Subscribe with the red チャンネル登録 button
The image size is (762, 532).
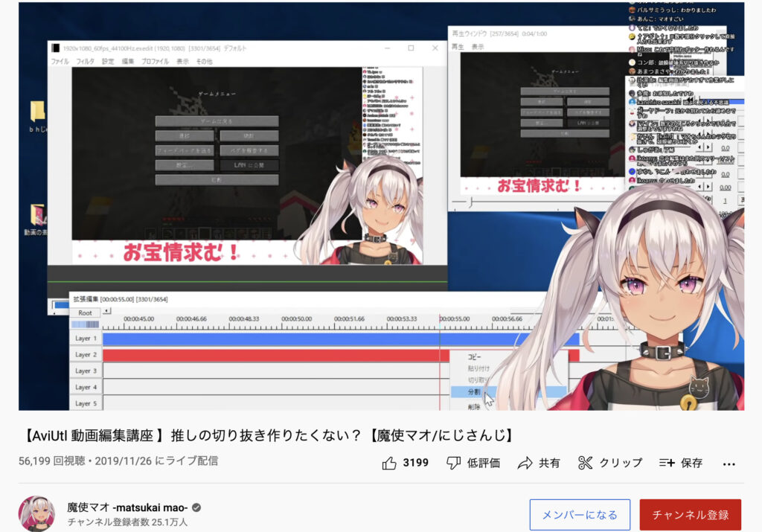690,514
